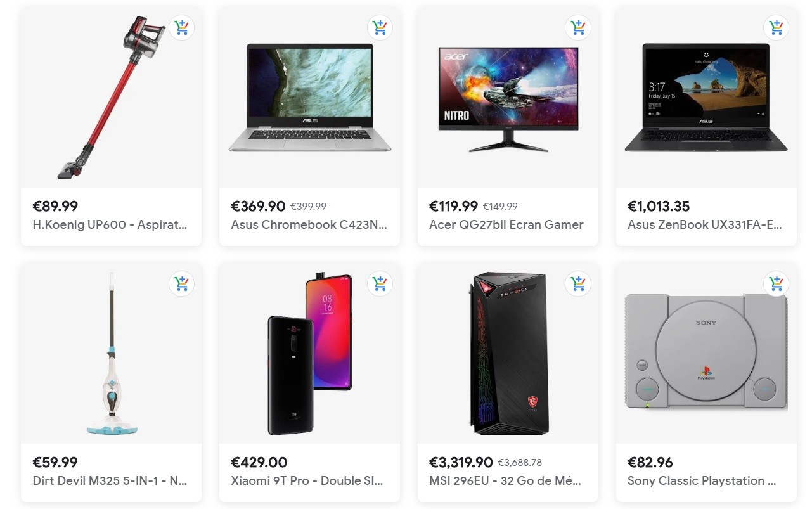Select the €3,319.90 MSI discounted price
812x509 pixels.
(x=461, y=462)
